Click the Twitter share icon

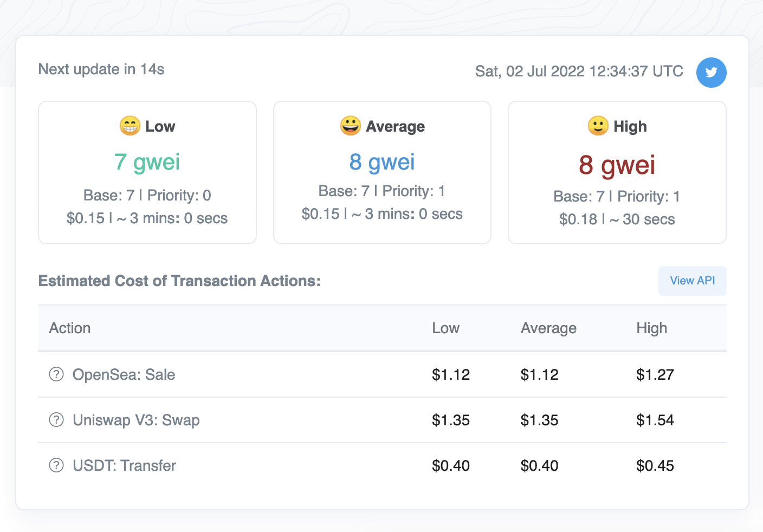tap(711, 72)
